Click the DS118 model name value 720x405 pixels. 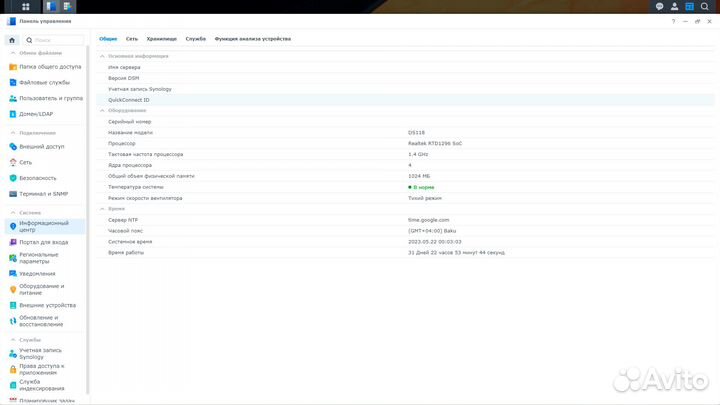(x=416, y=133)
